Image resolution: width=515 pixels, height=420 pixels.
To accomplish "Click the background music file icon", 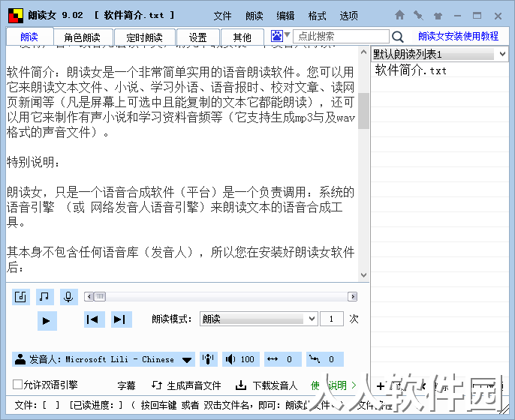I will 21,297.
